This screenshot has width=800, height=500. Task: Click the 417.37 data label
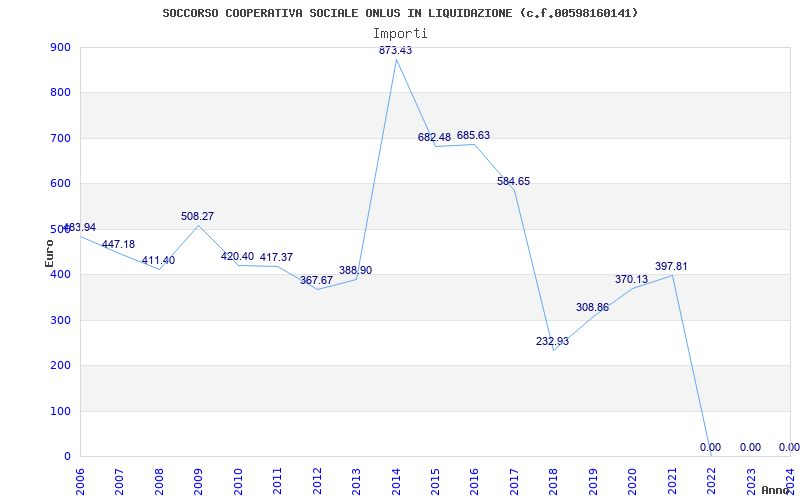click(x=277, y=257)
